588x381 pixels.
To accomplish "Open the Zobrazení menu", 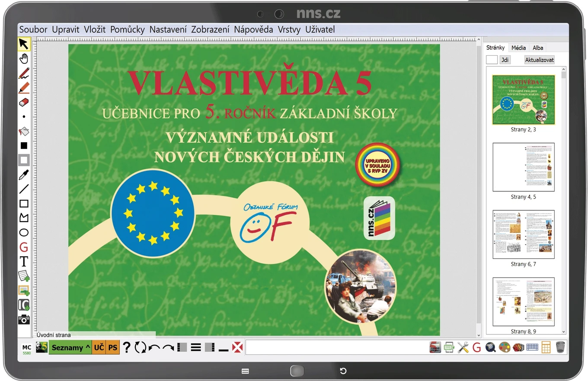I will point(210,29).
